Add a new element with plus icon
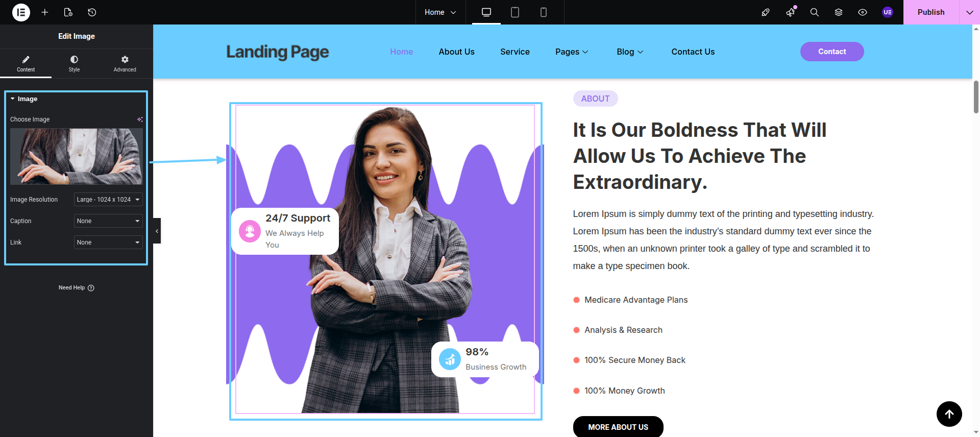This screenshot has width=980, height=437. (x=45, y=12)
